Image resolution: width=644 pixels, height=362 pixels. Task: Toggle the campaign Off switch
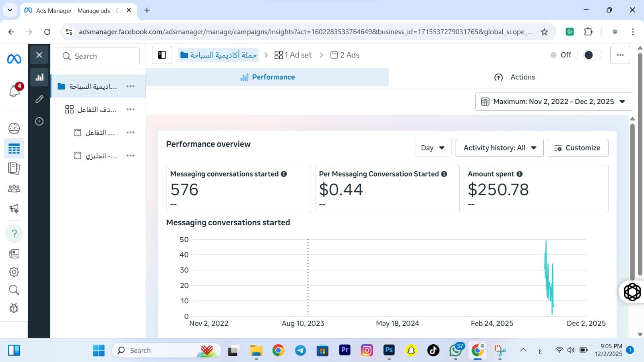(592, 55)
